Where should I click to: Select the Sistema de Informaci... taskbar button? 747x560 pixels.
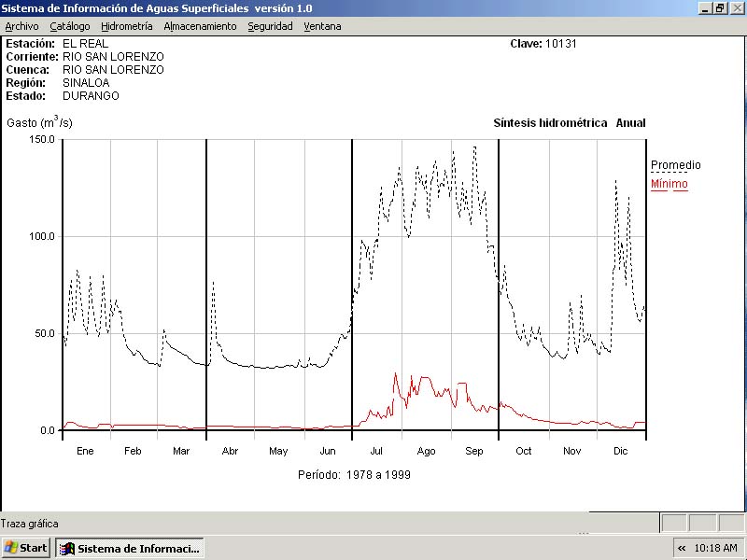pyautogui.click(x=130, y=548)
